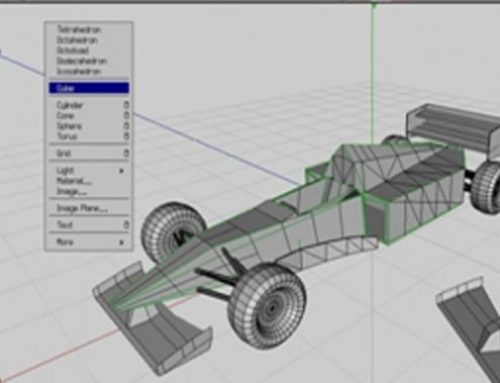This screenshot has height=383, width=500.
Task: Create a Grid primitive
Action: (89, 153)
